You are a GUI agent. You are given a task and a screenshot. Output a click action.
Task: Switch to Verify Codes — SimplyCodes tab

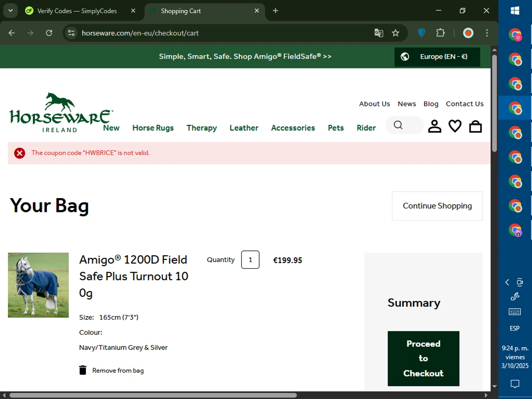77,11
